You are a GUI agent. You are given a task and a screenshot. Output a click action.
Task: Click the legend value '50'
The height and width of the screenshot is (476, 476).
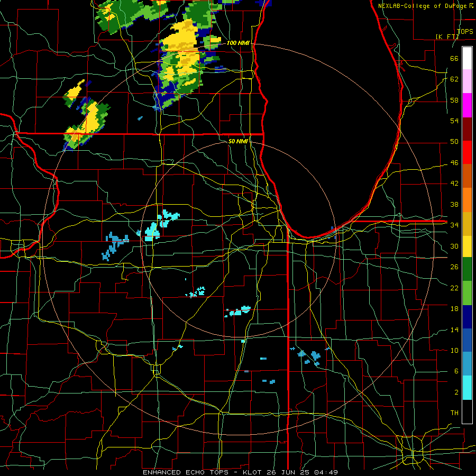click(454, 142)
